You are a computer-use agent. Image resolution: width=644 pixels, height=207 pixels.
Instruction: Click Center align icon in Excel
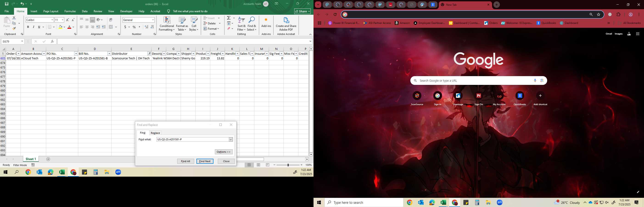point(87,27)
